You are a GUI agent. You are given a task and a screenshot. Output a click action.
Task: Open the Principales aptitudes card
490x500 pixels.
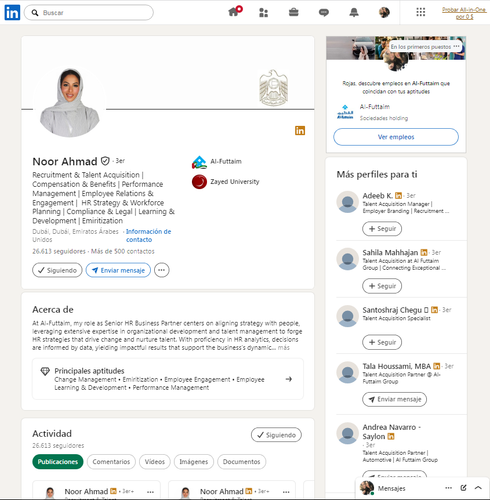click(x=168, y=379)
